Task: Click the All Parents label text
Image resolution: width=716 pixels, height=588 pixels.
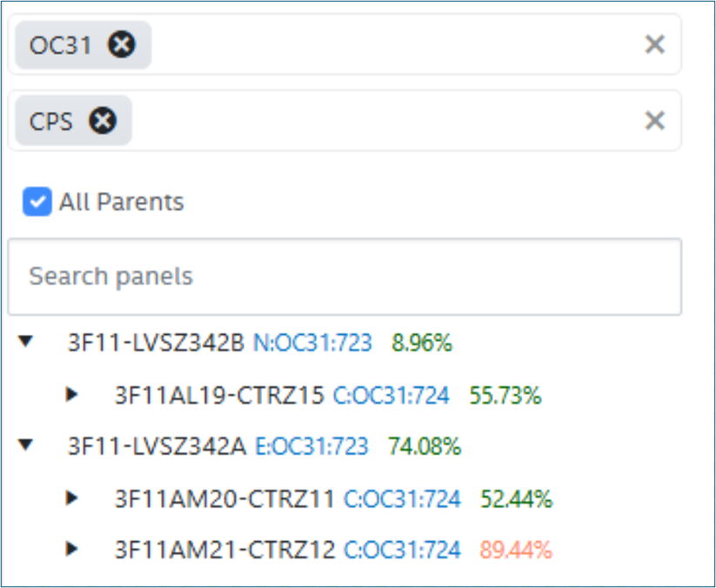Action: click(x=121, y=203)
